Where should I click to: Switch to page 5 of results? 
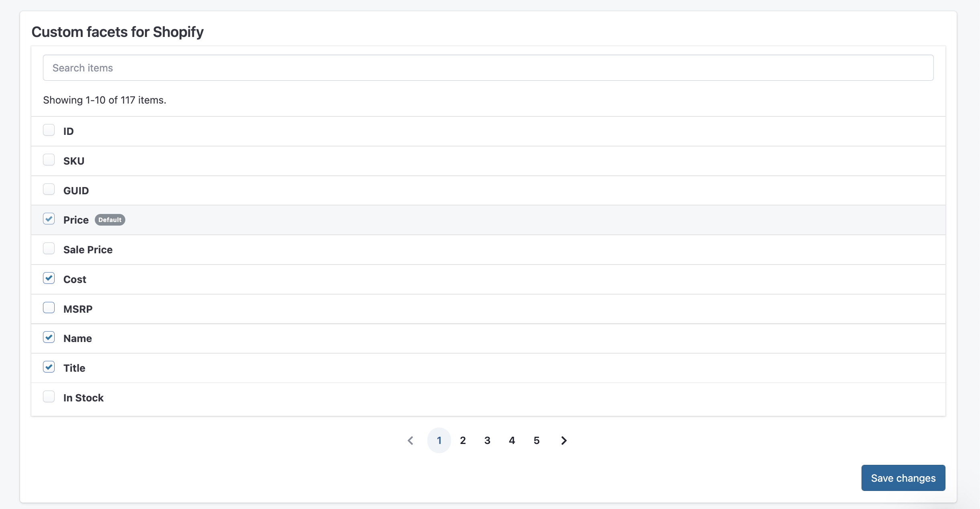coord(537,440)
